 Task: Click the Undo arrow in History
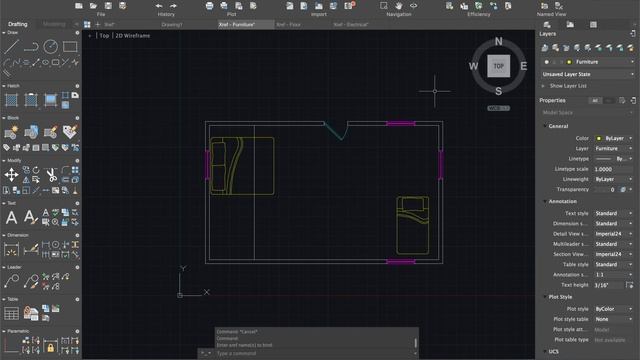159,6
